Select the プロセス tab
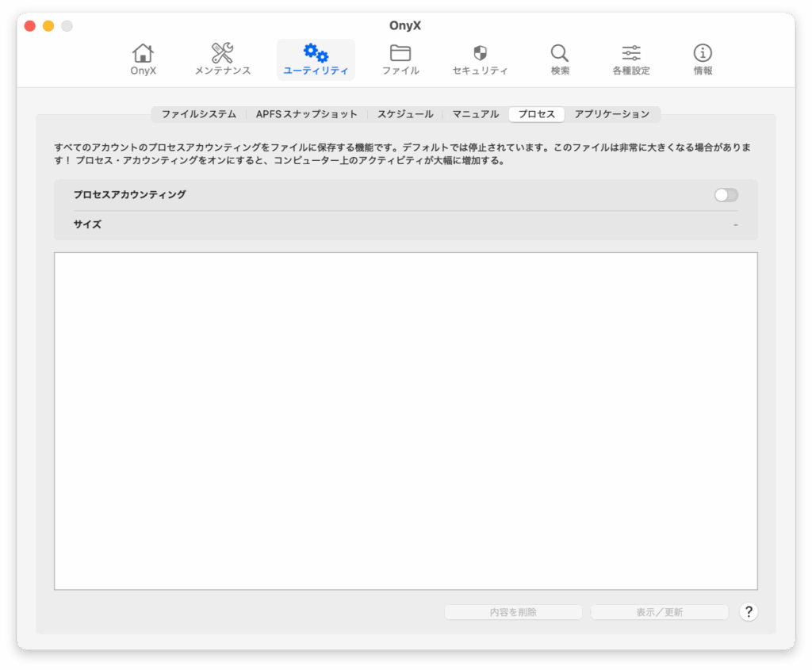Screen dimensions: 812x670 click(536, 114)
